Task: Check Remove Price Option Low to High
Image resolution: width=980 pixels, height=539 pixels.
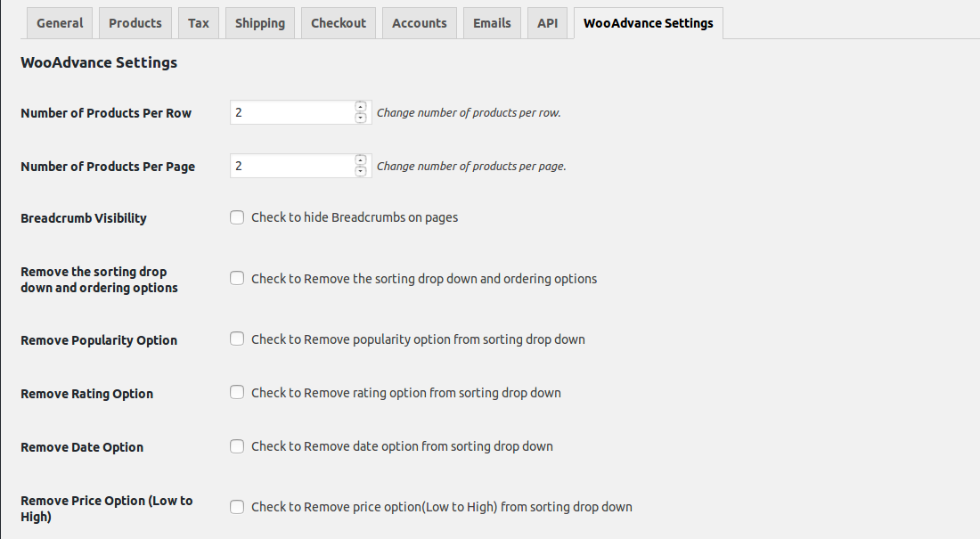Action: pos(237,506)
